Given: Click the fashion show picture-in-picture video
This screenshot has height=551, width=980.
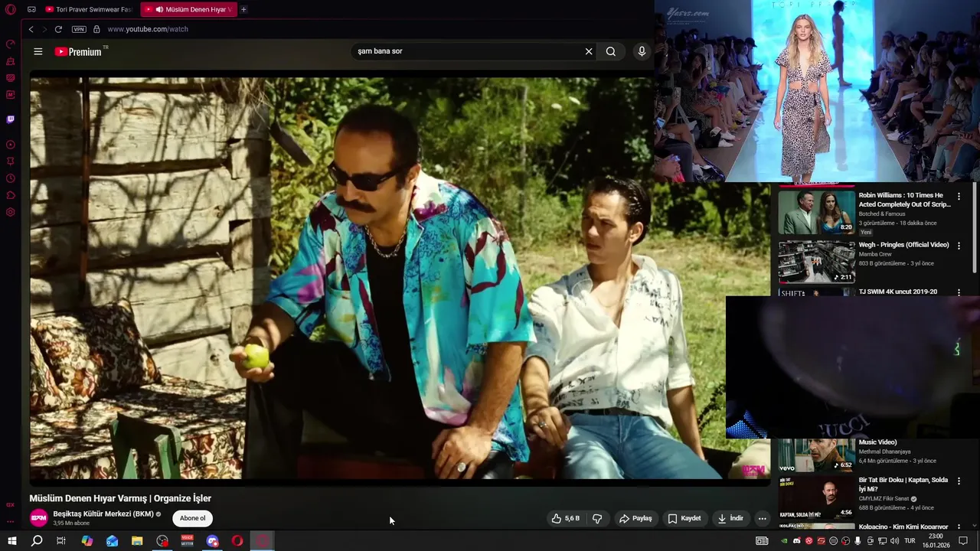Looking at the screenshot, I should [x=817, y=91].
